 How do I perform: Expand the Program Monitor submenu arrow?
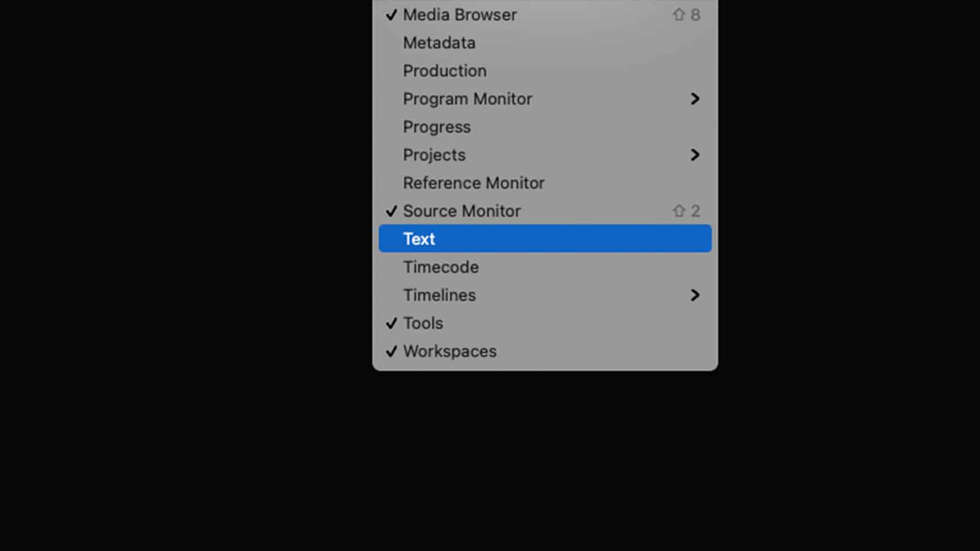tap(695, 99)
